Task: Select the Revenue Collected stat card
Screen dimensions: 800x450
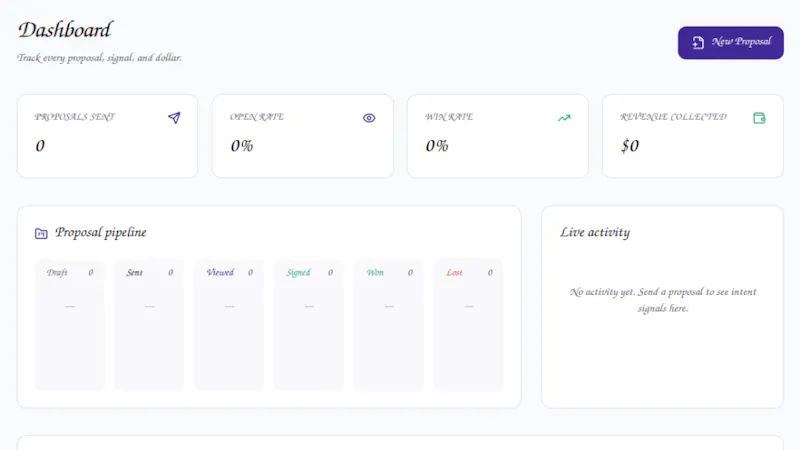Action: click(x=692, y=136)
